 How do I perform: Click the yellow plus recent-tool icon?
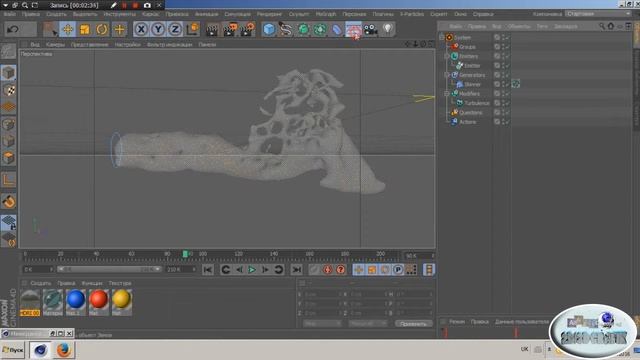[119, 29]
